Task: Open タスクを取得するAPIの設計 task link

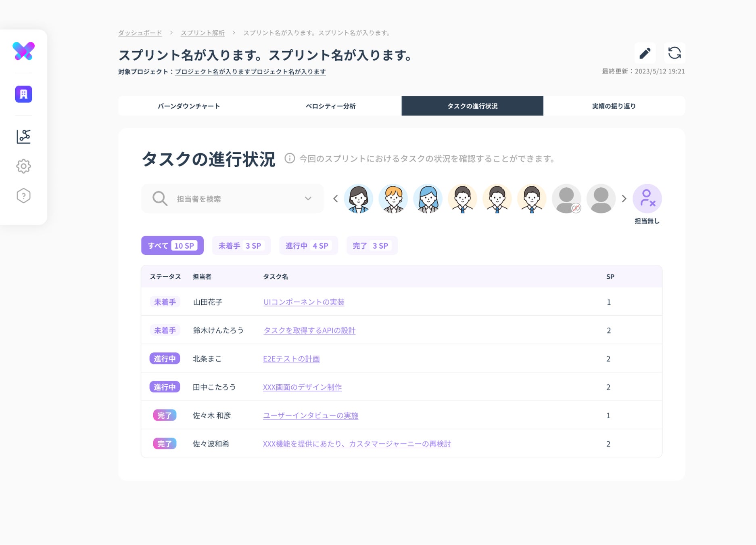Action: point(309,330)
